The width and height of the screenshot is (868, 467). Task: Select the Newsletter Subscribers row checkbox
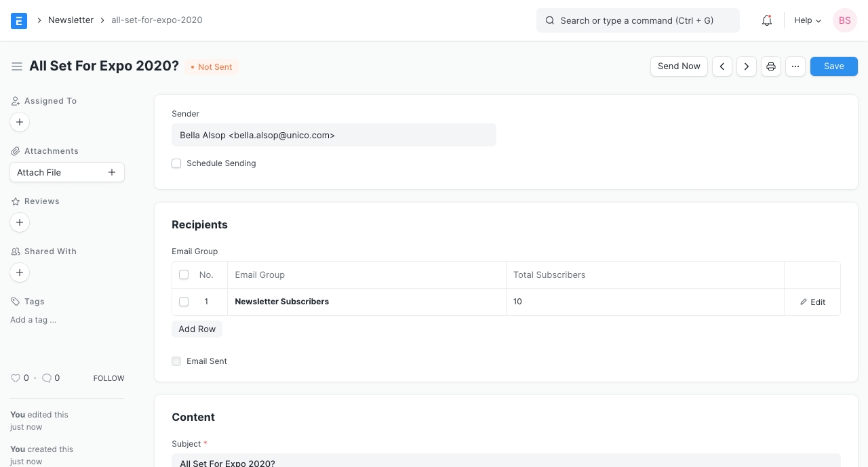(184, 302)
